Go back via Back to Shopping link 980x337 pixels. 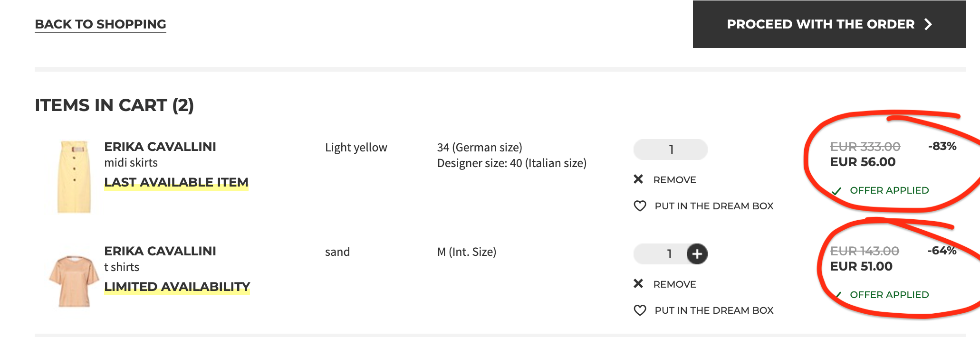point(101,24)
